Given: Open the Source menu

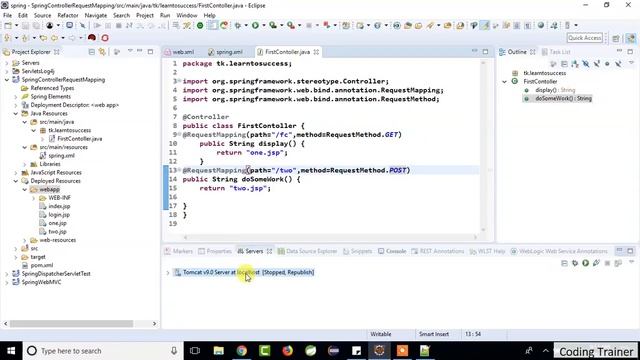Looking at the screenshot, I should 42,15.
